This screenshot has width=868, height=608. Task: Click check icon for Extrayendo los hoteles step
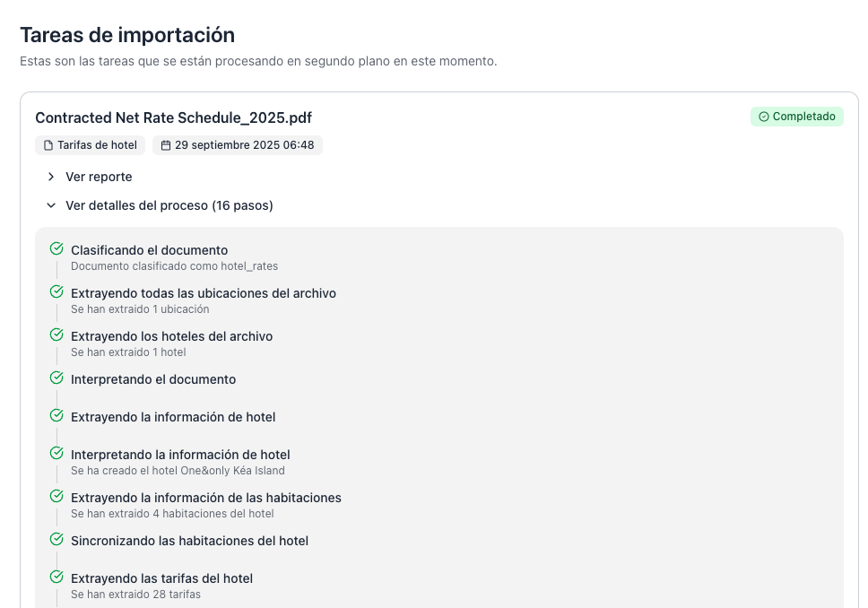[56, 335]
